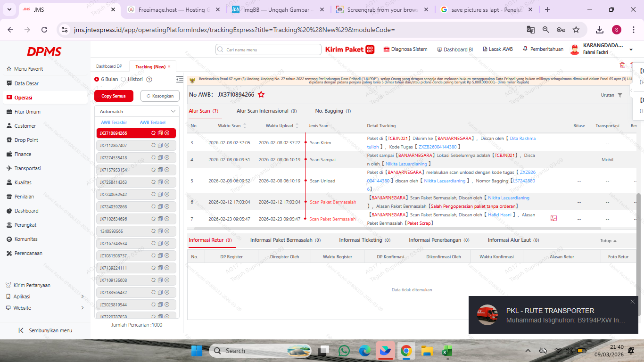The width and height of the screenshot is (644, 362).
Task: Click the Fahmi Fachri avatar
Action: (x=575, y=49)
